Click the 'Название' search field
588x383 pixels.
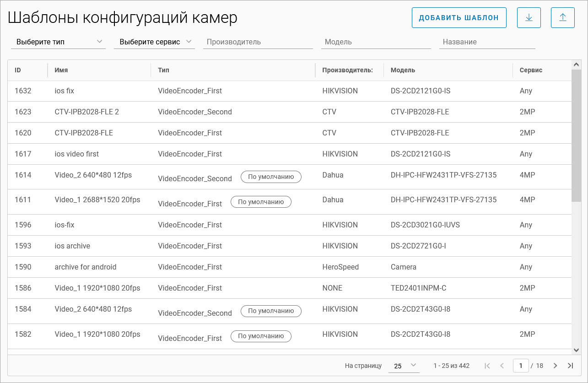click(x=486, y=42)
